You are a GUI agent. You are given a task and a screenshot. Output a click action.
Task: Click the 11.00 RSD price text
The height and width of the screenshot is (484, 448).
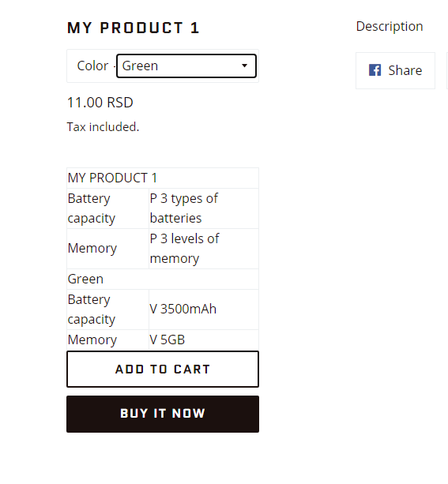pyautogui.click(x=100, y=103)
